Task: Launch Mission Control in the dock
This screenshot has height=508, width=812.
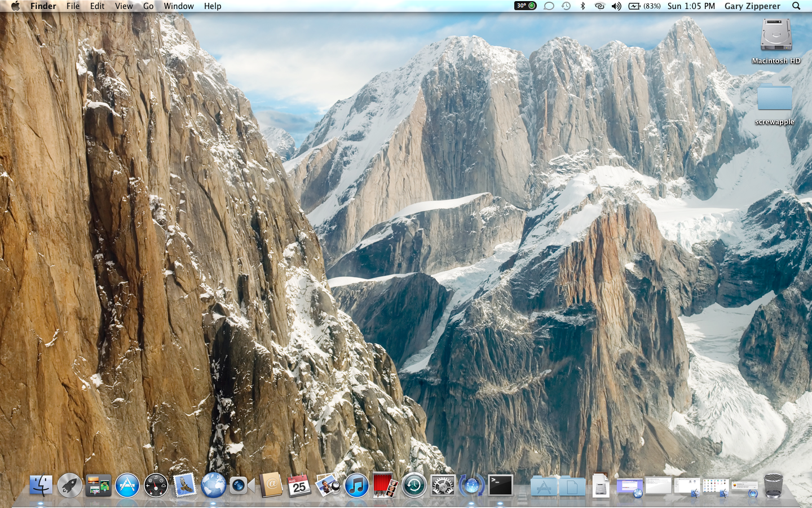Action: (98, 485)
